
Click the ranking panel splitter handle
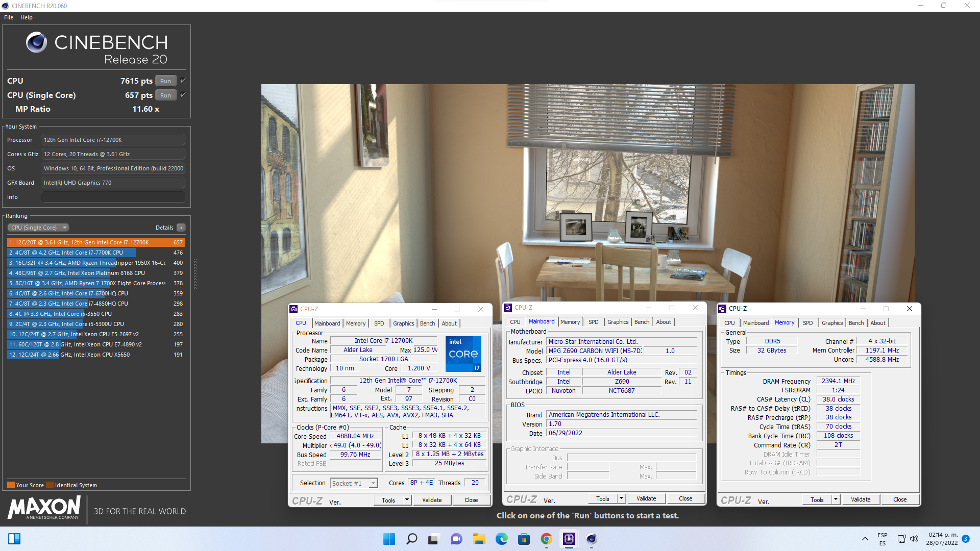(x=195, y=273)
